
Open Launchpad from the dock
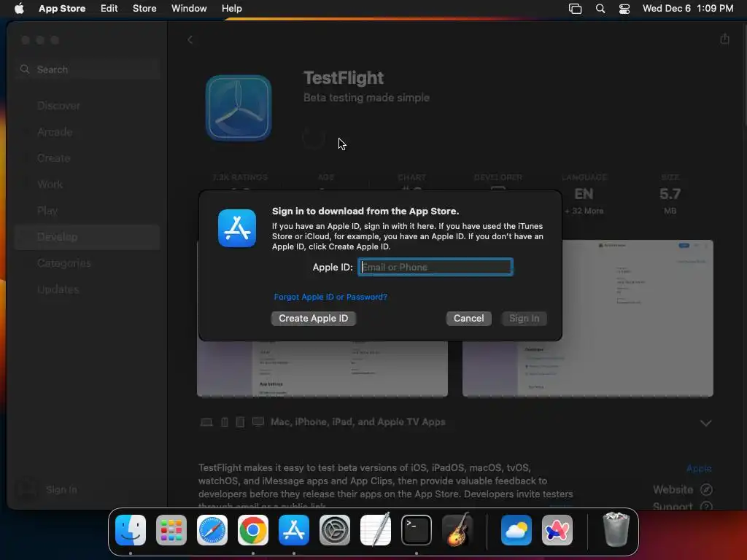pos(171,530)
